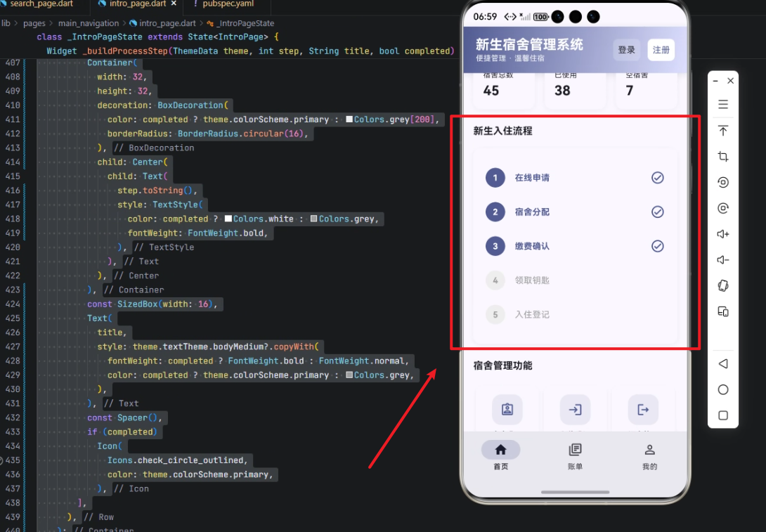Tap the emulator back triangle button
This screenshot has width=766, height=532.
point(723,363)
